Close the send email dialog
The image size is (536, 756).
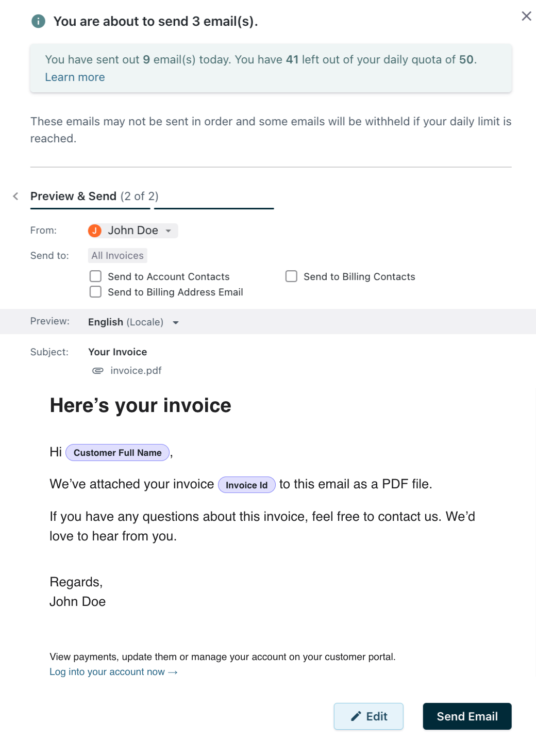click(x=526, y=16)
